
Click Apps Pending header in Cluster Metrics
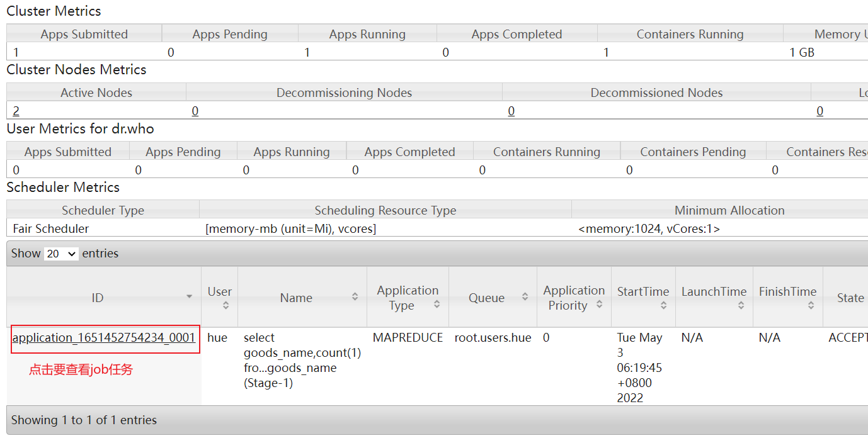coord(230,34)
